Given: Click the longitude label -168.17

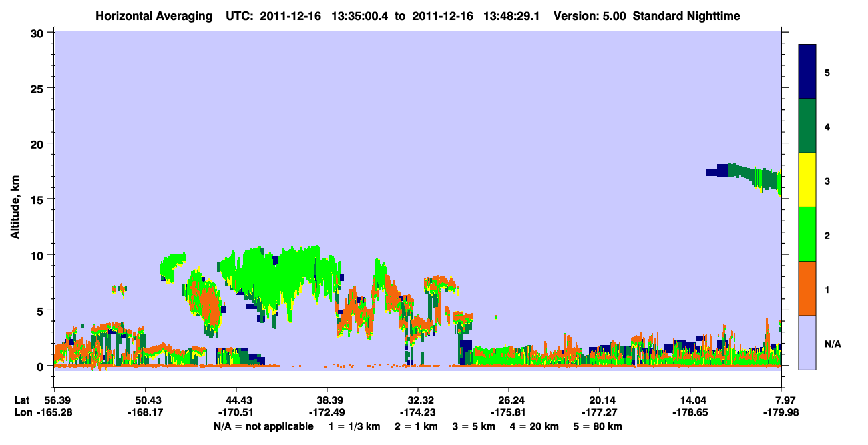Looking at the screenshot, I should coord(145,413).
